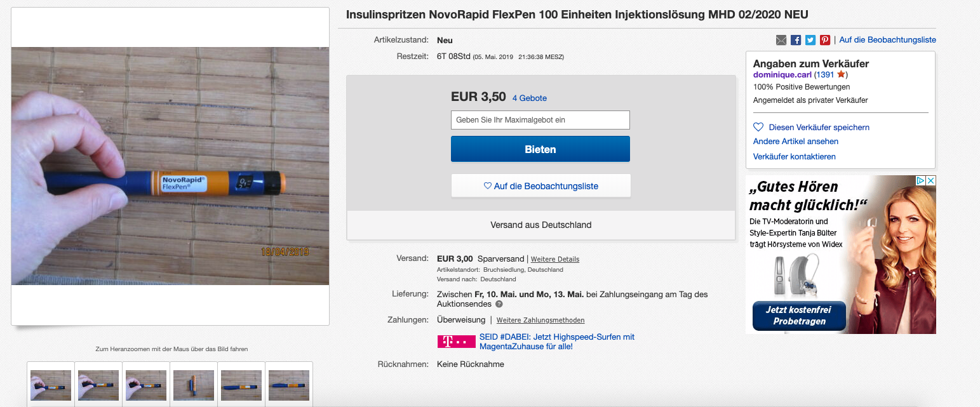Open seller profile dominique.carl

click(782, 75)
